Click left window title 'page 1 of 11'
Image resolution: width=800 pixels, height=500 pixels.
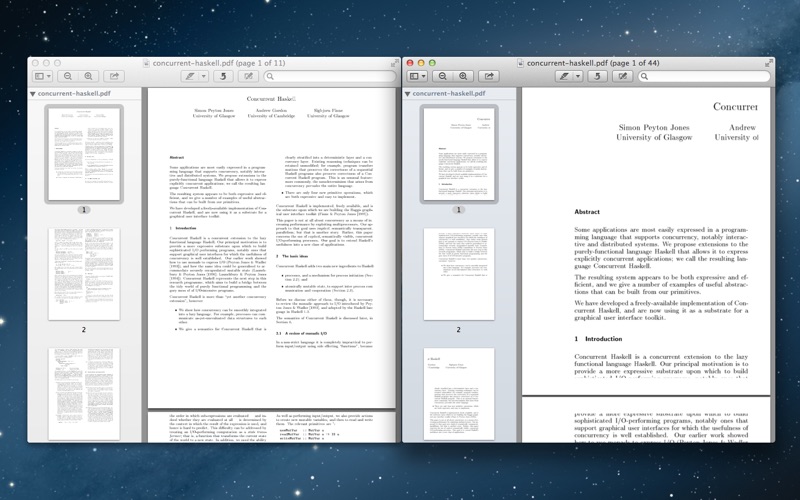click(261, 63)
